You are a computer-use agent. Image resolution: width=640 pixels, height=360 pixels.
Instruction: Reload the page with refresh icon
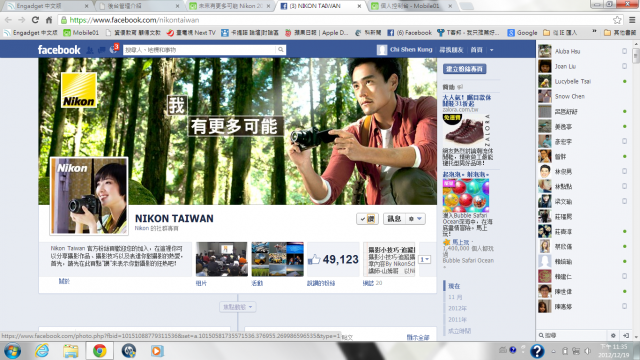(x=36, y=20)
